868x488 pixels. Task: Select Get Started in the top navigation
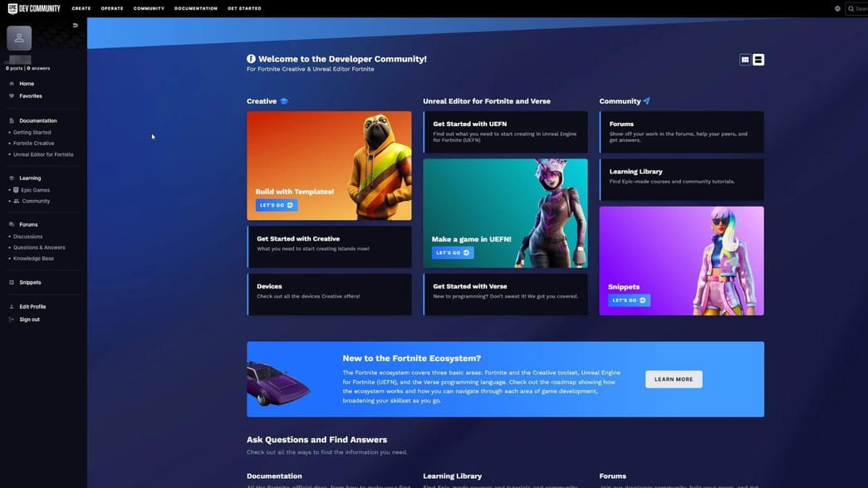click(244, 8)
